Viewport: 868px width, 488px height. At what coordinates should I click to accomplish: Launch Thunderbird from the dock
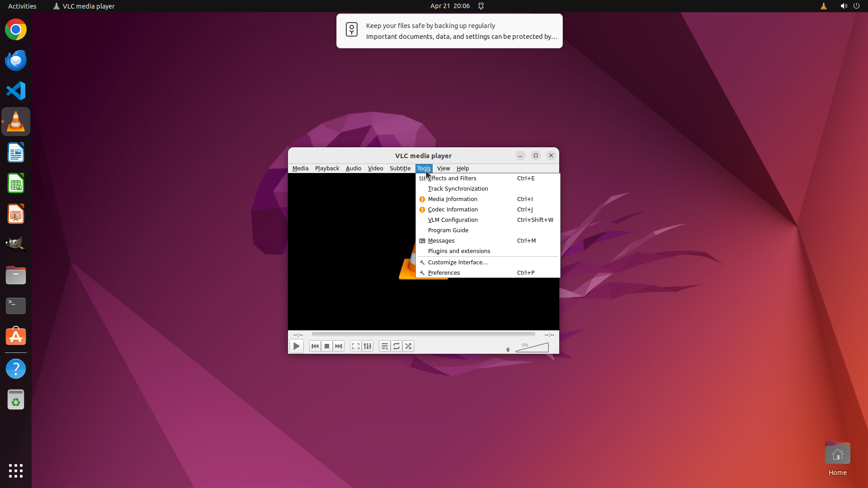tap(16, 60)
